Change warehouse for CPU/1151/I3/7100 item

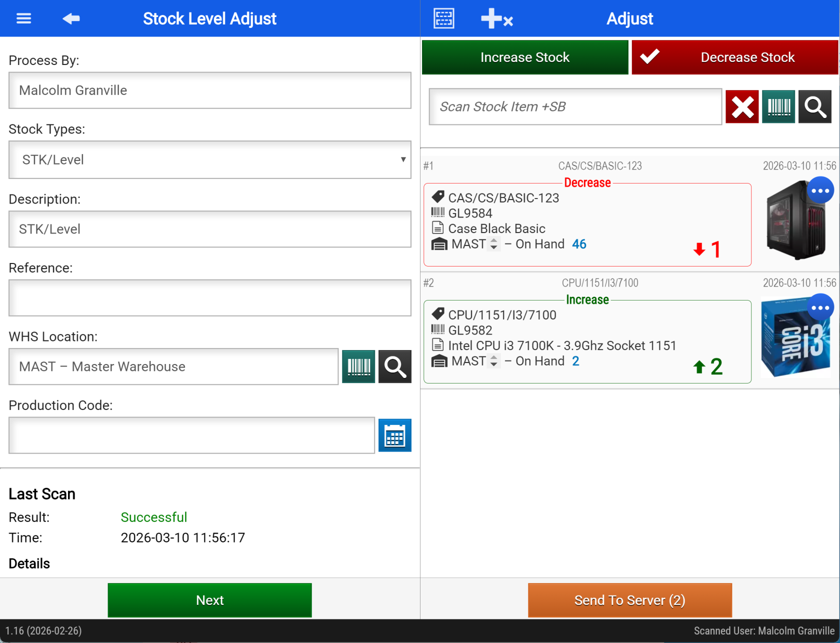pos(493,361)
